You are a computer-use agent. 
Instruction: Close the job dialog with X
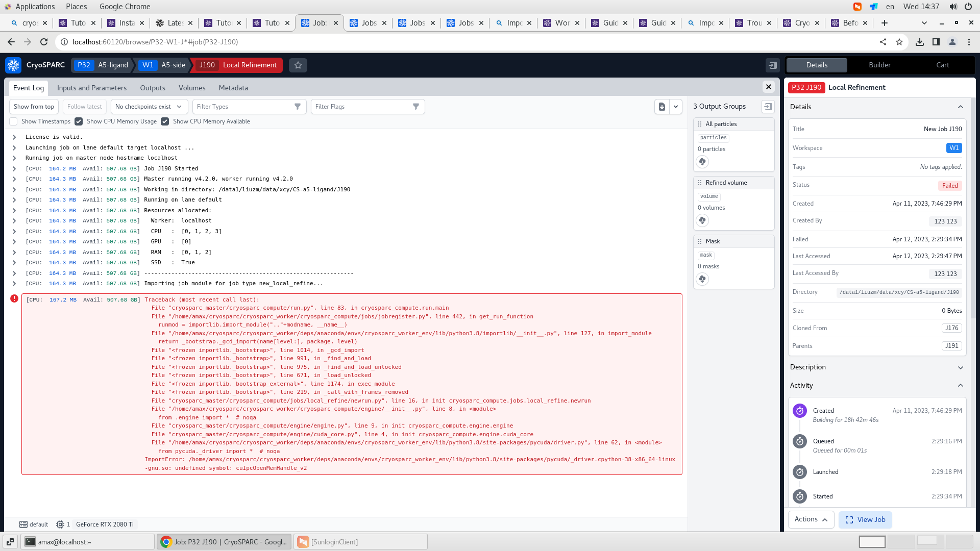tap(768, 87)
